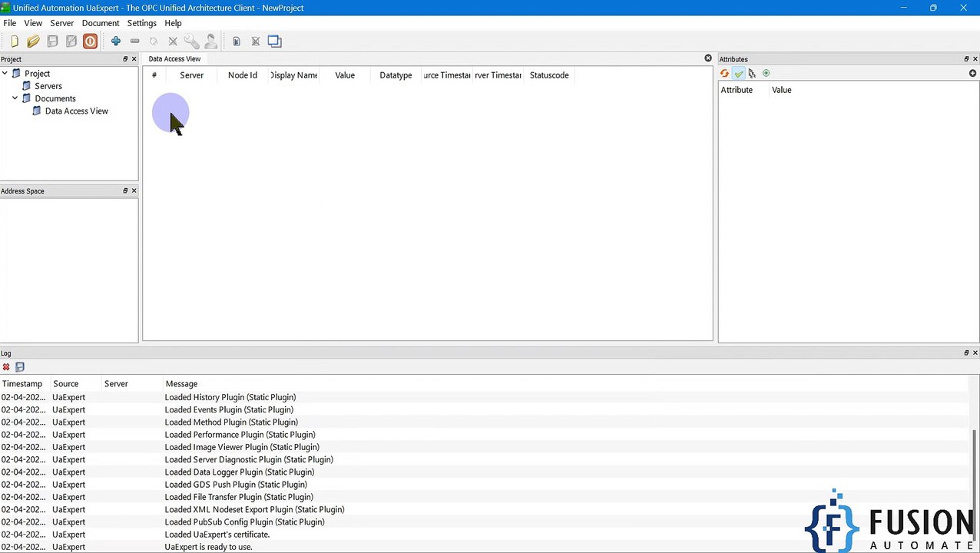Image resolution: width=980 pixels, height=553 pixels.
Task: Select Data Access View tree item
Action: coord(77,111)
